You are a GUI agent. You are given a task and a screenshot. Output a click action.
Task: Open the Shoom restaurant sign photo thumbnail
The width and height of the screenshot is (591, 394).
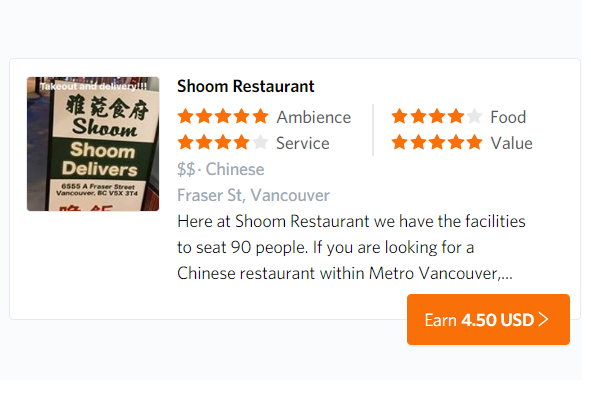(x=93, y=144)
